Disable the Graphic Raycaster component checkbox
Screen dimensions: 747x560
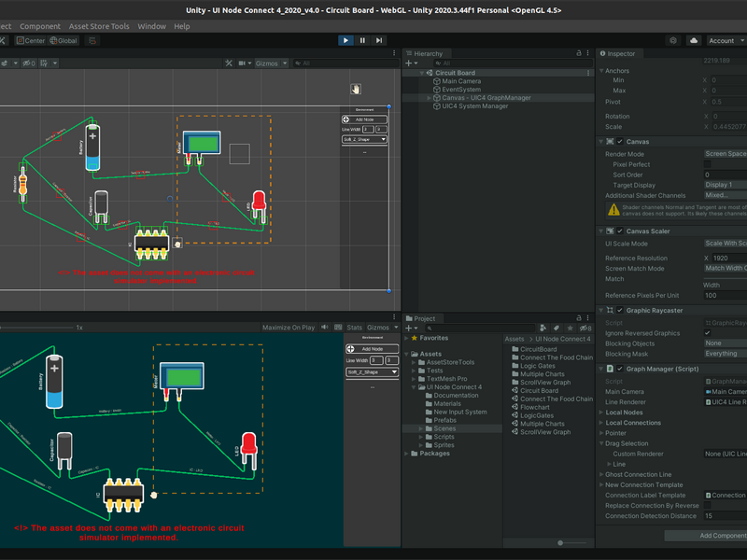[620, 310]
